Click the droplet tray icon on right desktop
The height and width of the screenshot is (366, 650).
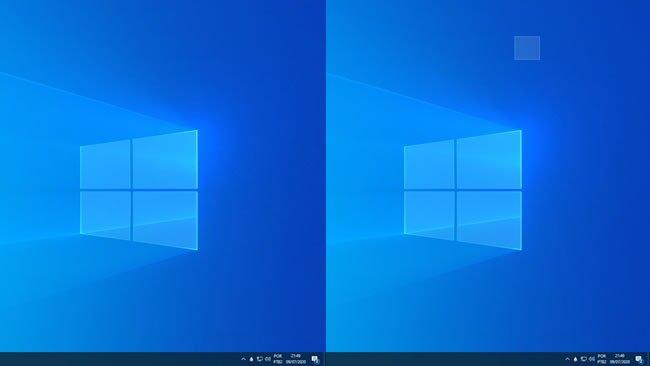(x=575, y=359)
